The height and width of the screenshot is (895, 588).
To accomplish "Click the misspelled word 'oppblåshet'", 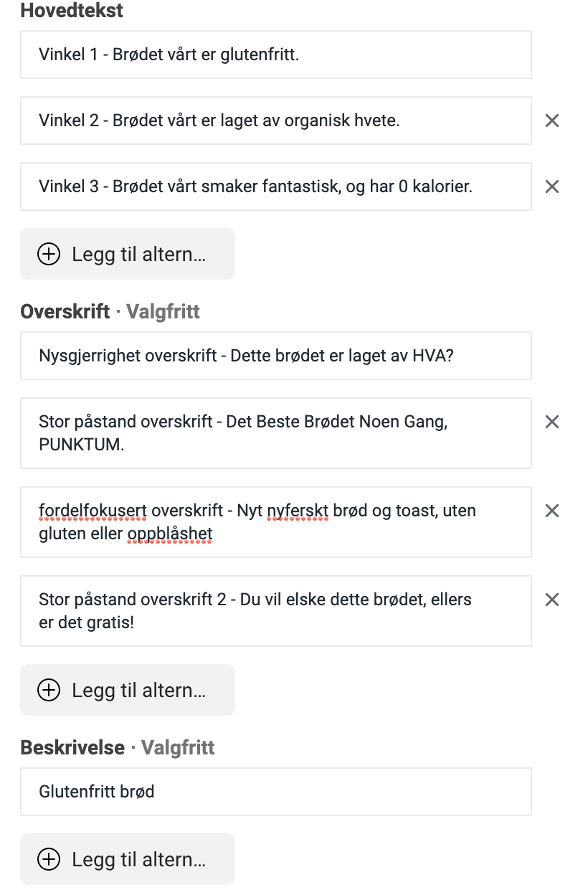I will click(x=169, y=534).
